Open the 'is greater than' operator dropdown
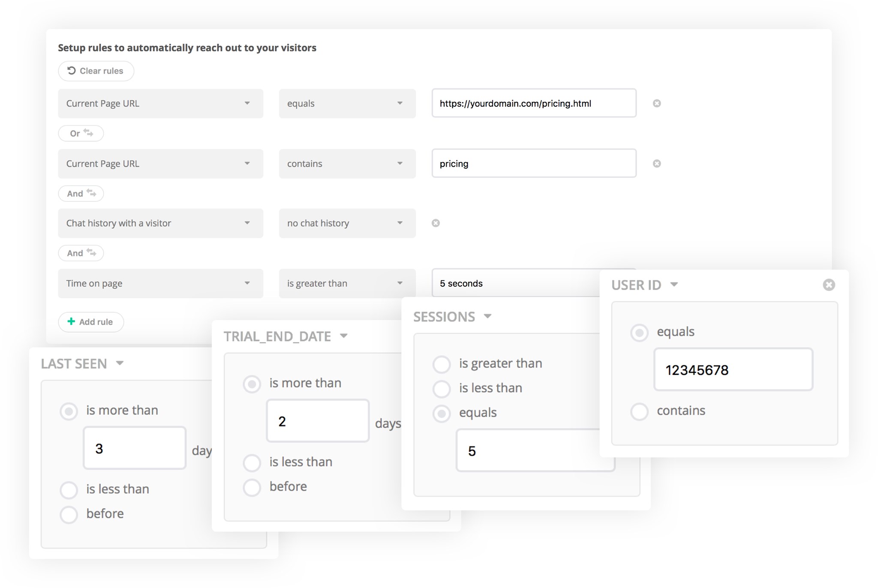Screen dimensions: 878x588 click(347, 283)
